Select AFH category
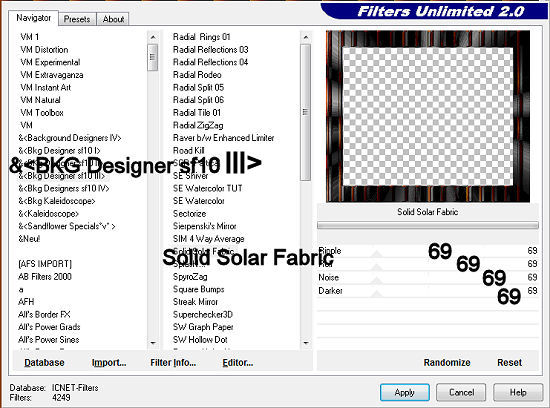The width and height of the screenshot is (550, 408). coord(26,302)
